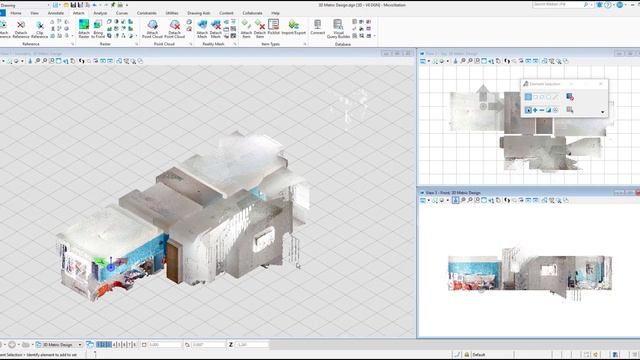
Task: Click the Detach Item tool
Action: point(260,29)
